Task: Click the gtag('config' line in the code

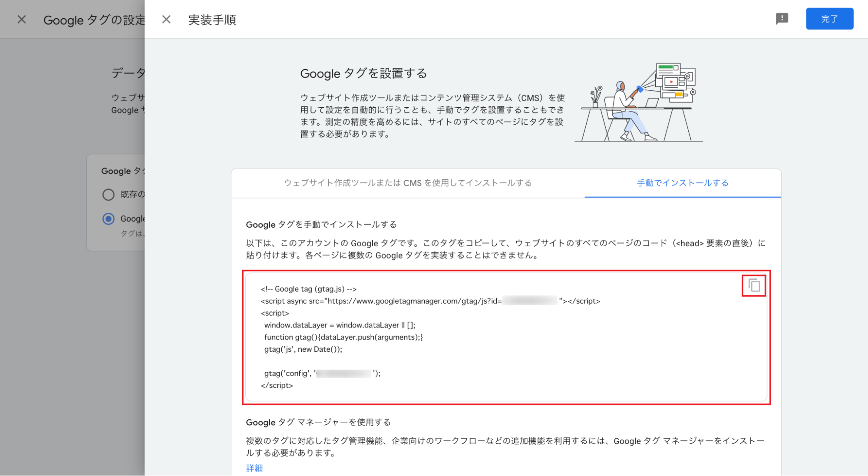Action: pyautogui.click(x=322, y=373)
